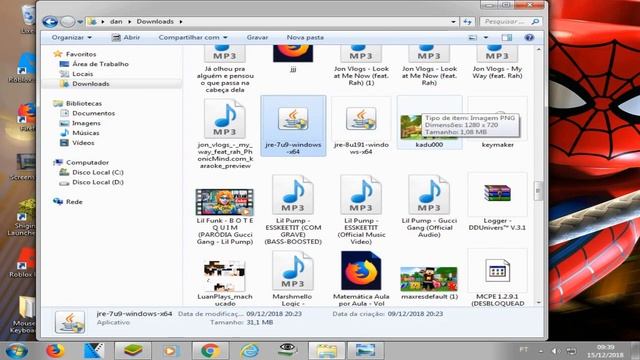Open Google Chrome from the taskbar
Viewport: 640px width, 360px height.
pos(210,351)
